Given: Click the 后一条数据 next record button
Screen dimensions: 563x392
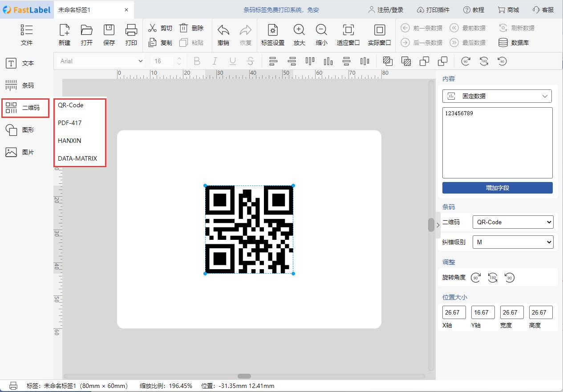Looking at the screenshot, I should [x=421, y=43].
